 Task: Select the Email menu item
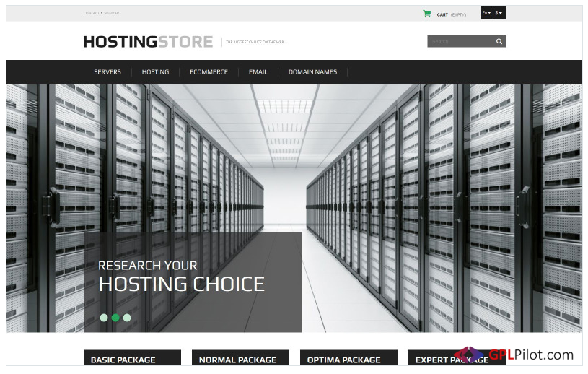[x=258, y=72]
